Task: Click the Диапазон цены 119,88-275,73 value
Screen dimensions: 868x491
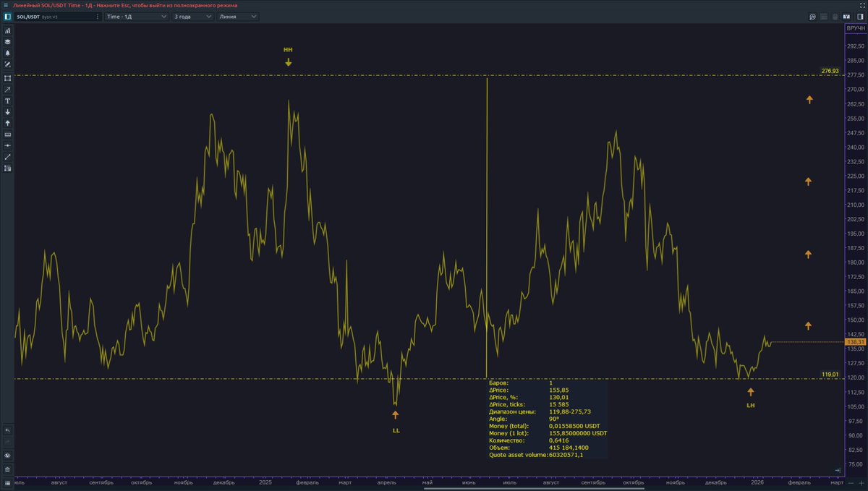Action: coord(571,411)
